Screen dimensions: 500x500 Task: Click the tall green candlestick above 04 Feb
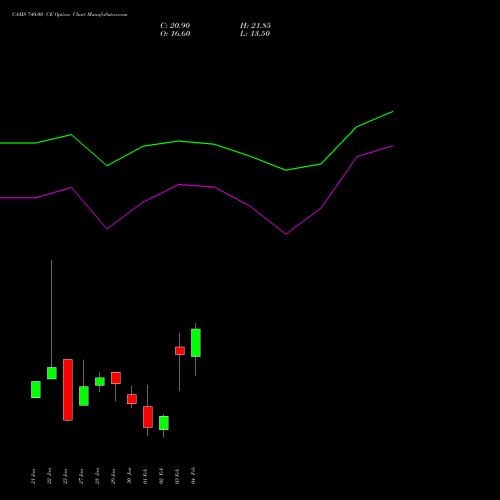tap(196, 343)
